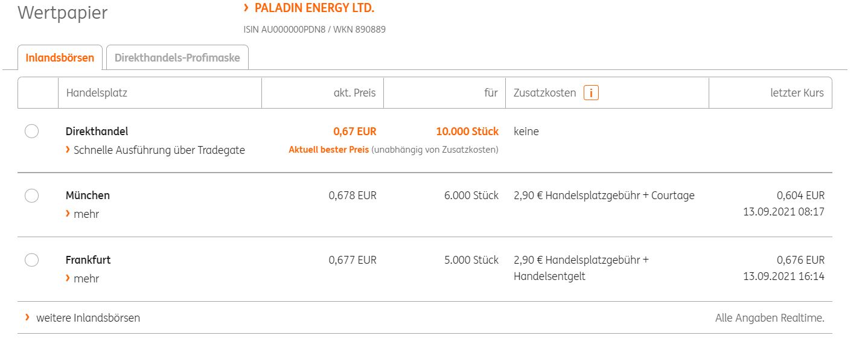Click the Zusatzkosten column label

pyautogui.click(x=544, y=93)
